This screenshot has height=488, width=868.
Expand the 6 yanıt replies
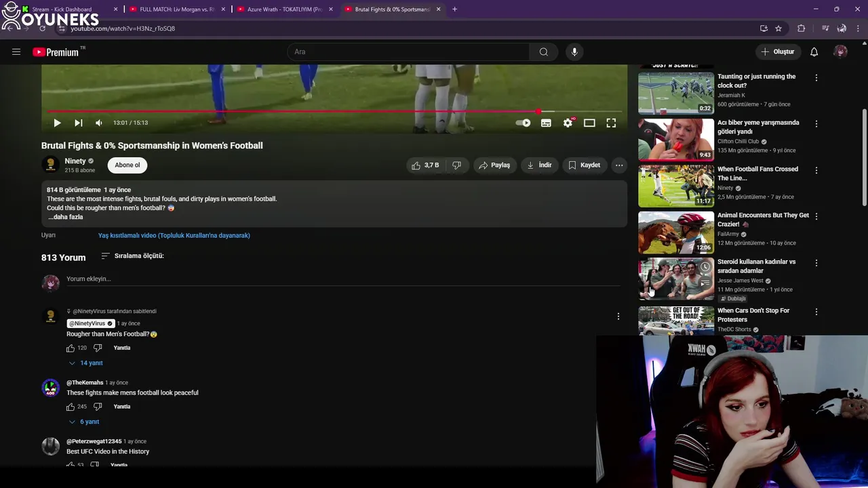84,422
